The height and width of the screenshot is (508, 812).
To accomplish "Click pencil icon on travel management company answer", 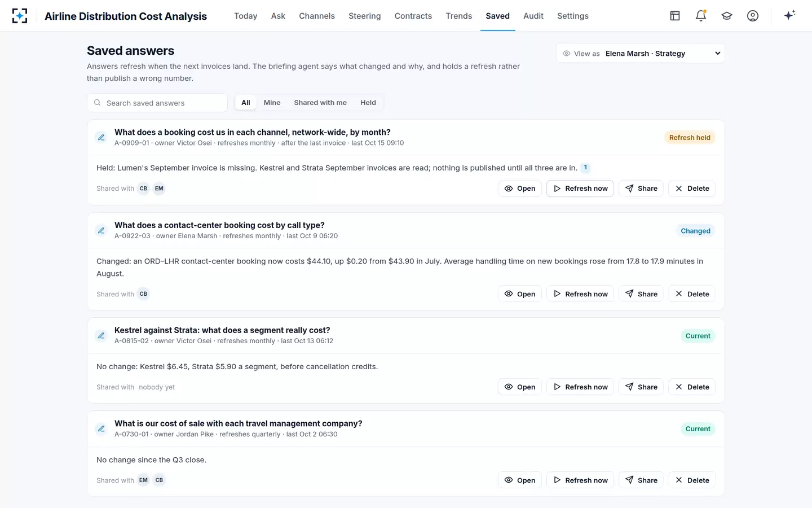I will 101,428.
